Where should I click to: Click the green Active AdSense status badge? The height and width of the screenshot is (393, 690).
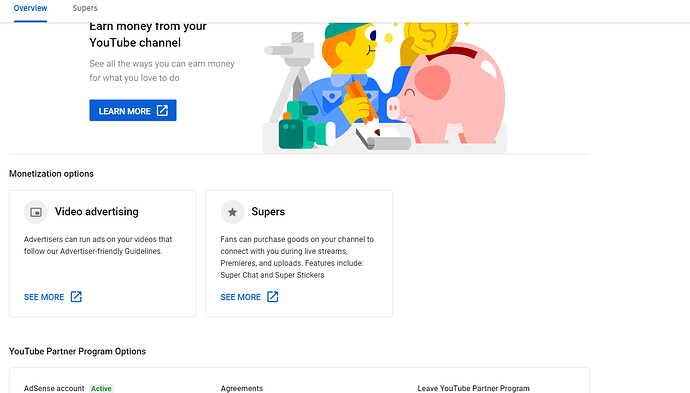pyautogui.click(x=101, y=388)
